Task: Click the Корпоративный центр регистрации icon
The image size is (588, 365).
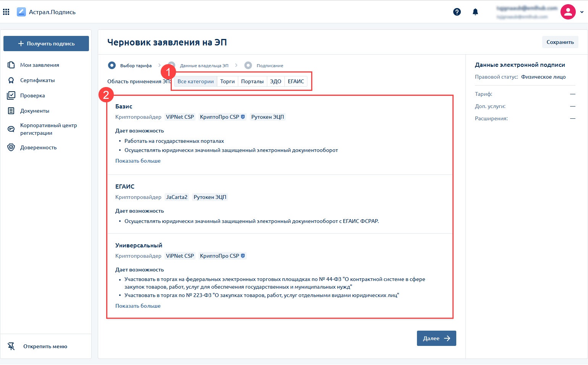Action: pyautogui.click(x=11, y=129)
